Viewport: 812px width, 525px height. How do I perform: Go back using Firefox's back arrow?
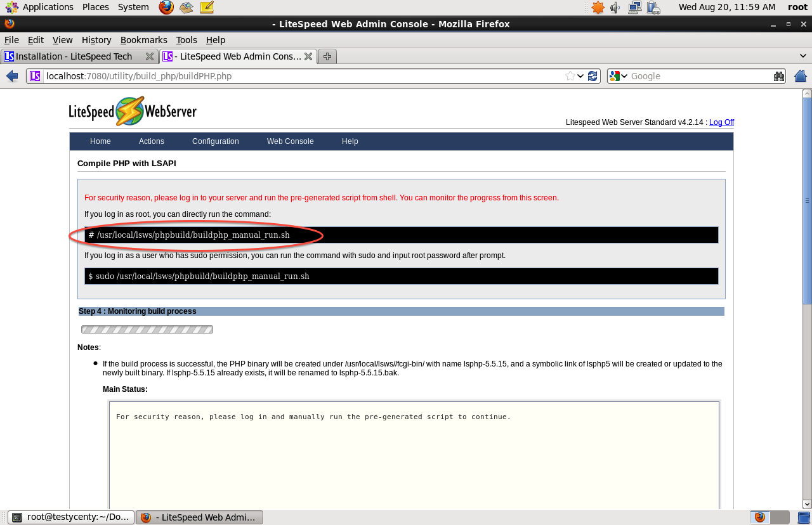12,76
